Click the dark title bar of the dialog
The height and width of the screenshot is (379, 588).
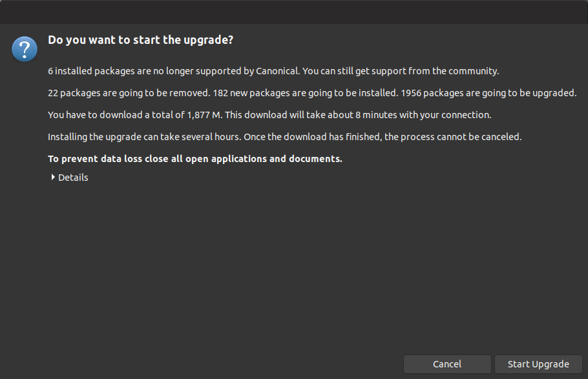(294, 12)
